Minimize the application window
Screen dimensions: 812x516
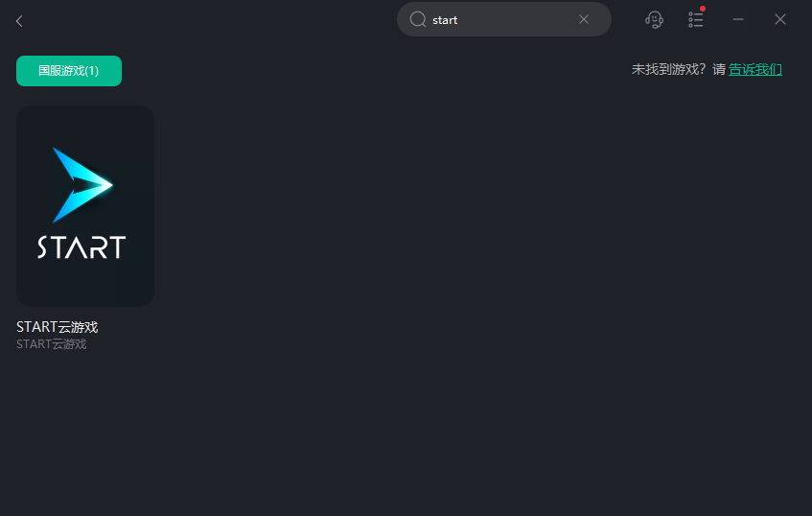coord(738,20)
